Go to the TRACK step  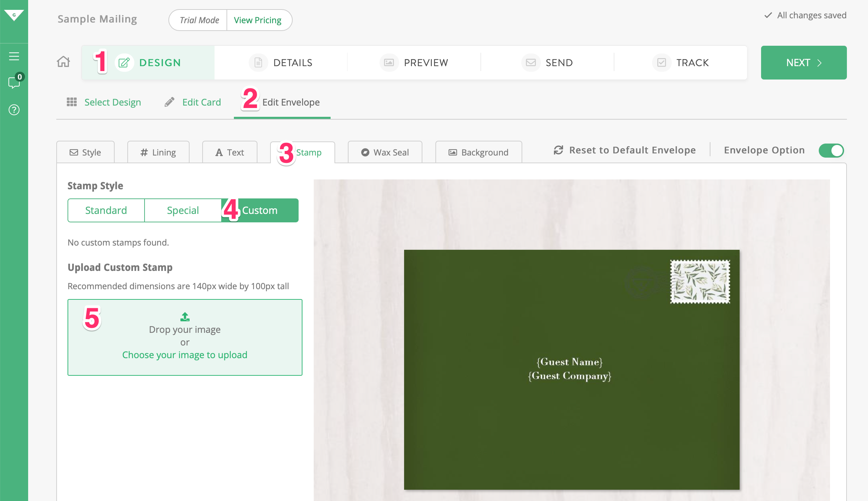(x=681, y=63)
